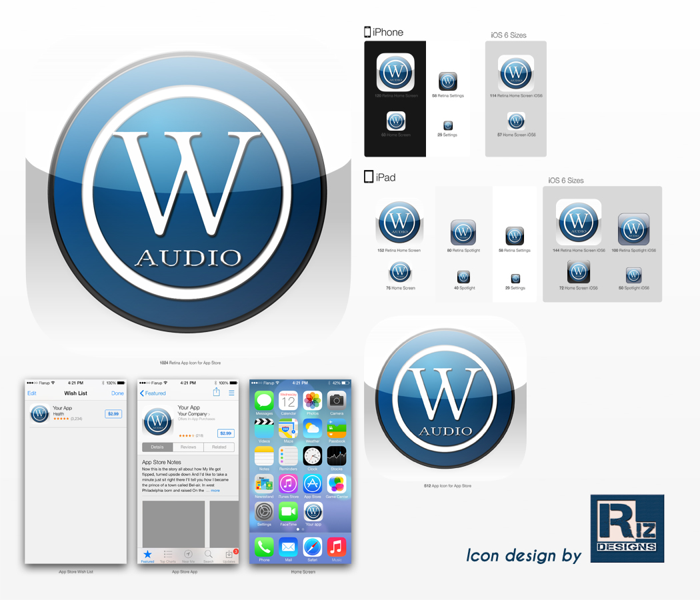Expand the "Your Company" disclosure arrow

[209, 414]
